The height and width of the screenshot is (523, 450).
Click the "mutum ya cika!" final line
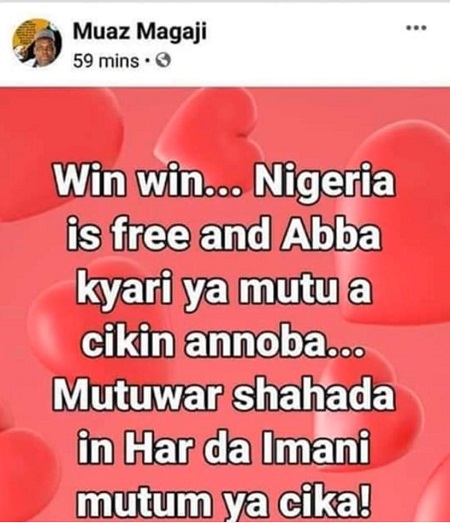tap(224, 501)
